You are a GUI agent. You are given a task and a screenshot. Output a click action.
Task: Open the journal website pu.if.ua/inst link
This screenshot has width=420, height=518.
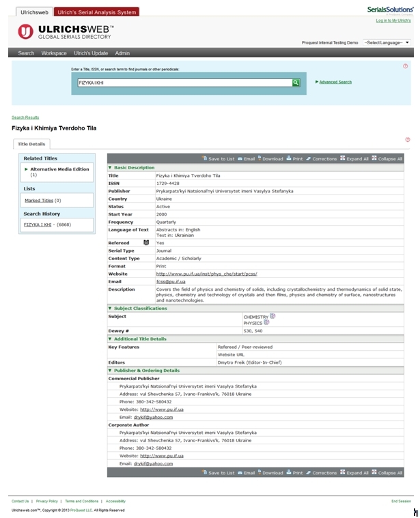click(x=206, y=274)
